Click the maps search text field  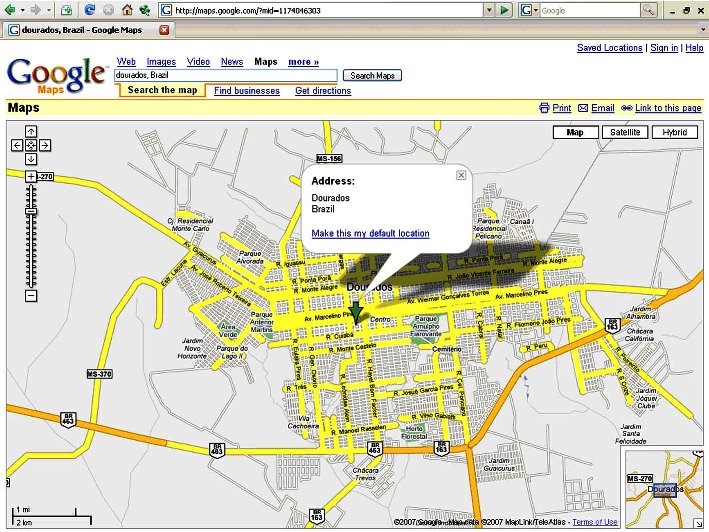[226, 75]
